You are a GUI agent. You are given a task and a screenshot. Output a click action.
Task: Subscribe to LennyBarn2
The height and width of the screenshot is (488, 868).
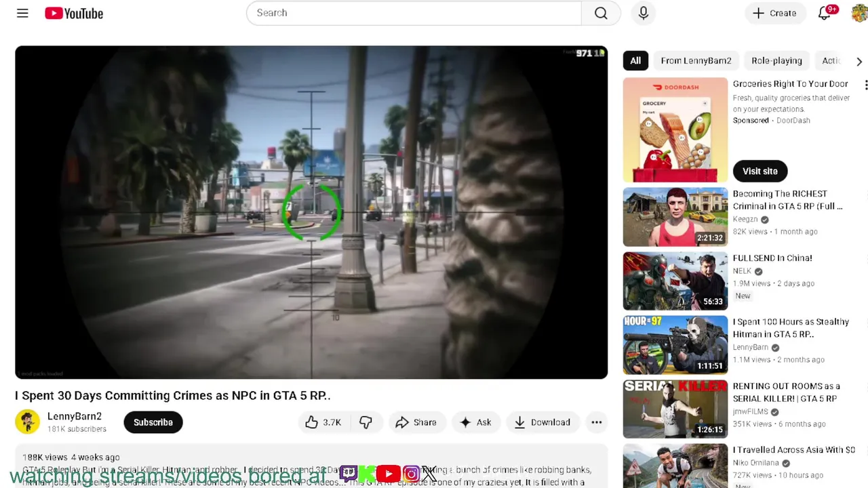(x=153, y=422)
